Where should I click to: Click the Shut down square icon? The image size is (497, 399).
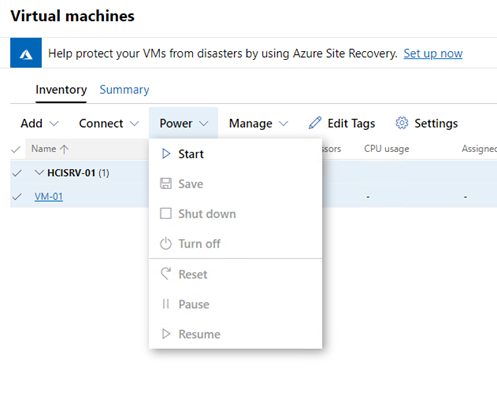click(166, 213)
